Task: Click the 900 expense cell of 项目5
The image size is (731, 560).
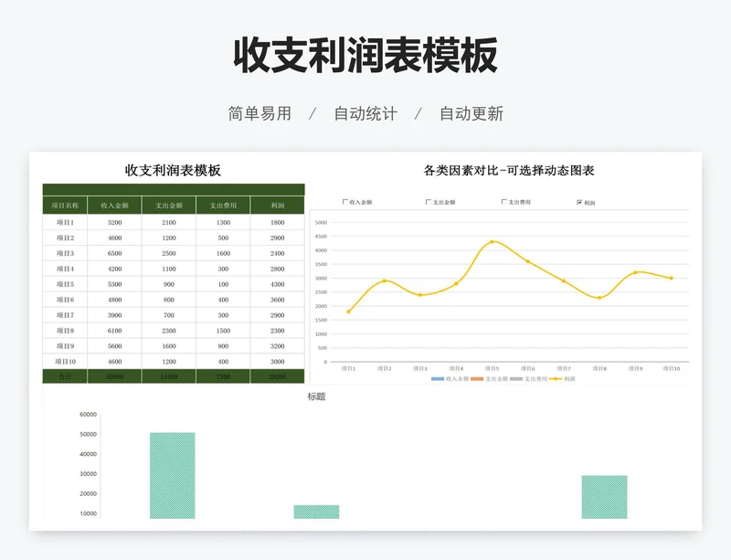Action: pyautogui.click(x=169, y=284)
